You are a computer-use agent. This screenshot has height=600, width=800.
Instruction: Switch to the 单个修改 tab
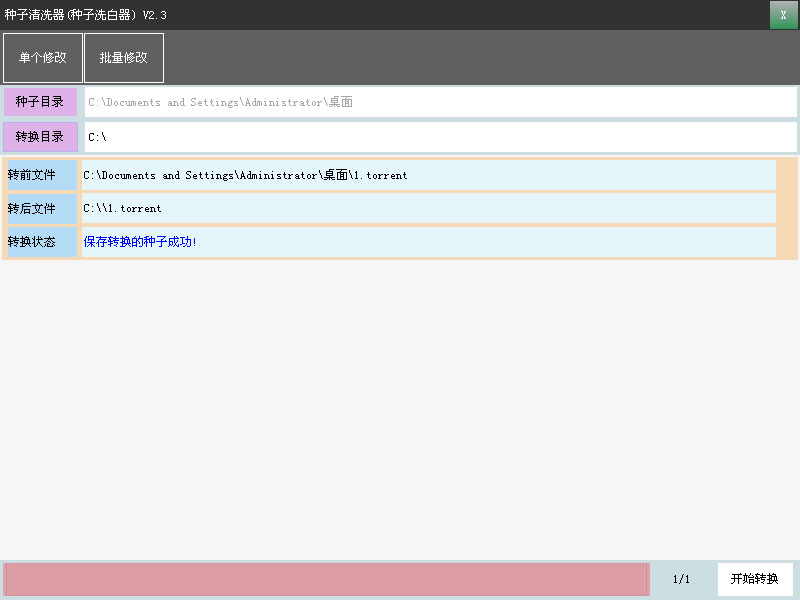coord(43,58)
